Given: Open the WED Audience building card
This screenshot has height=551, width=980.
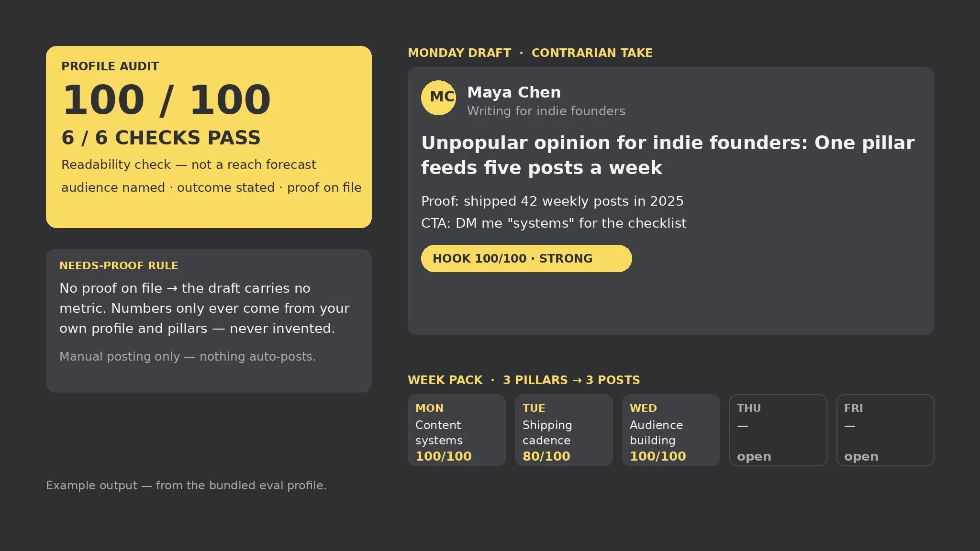Looking at the screenshot, I should (x=671, y=430).
